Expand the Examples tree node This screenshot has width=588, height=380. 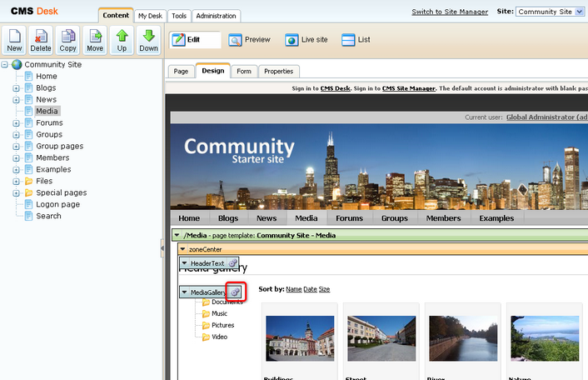click(x=16, y=169)
